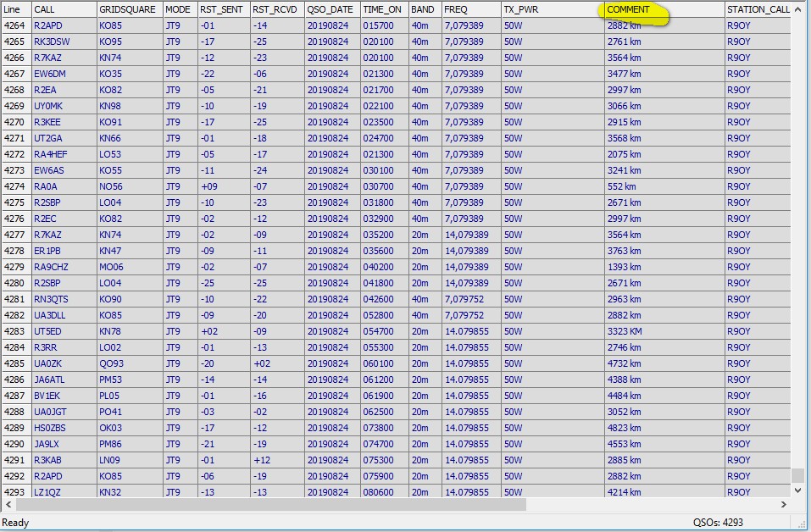This screenshot has height=532, width=811.
Task: Click line number 4283 cell
Action: (x=14, y=331)
